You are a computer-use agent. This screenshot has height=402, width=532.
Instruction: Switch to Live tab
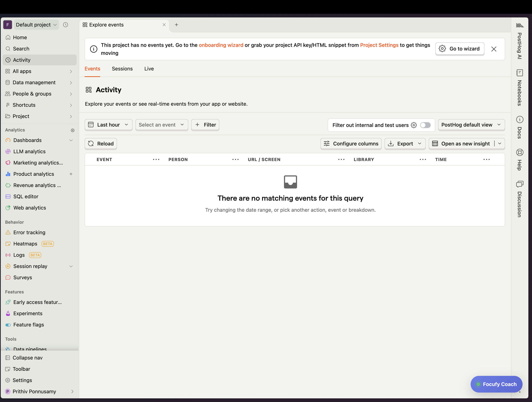pos(149,69)
